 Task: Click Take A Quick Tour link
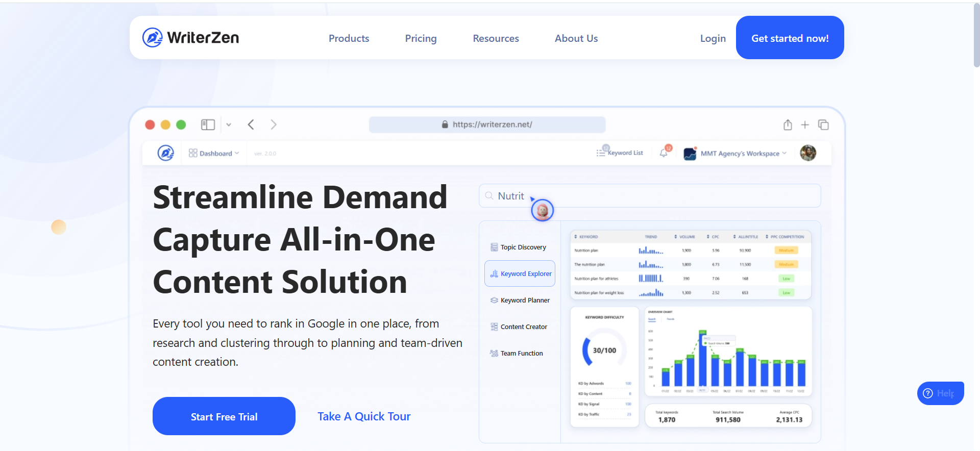coord(364,416)
